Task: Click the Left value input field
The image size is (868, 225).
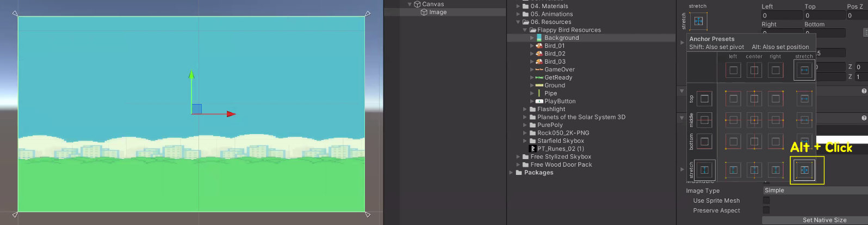Action: click(781, 15)
